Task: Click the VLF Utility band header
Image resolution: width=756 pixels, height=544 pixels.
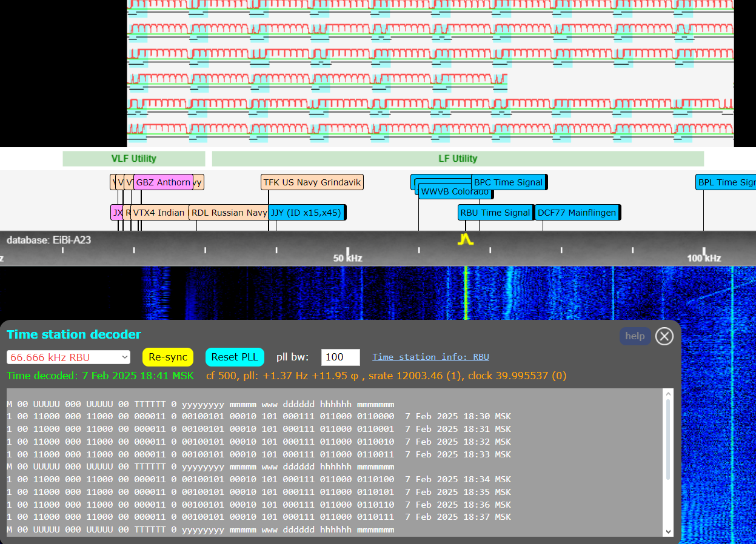Action: pos(133,158)
